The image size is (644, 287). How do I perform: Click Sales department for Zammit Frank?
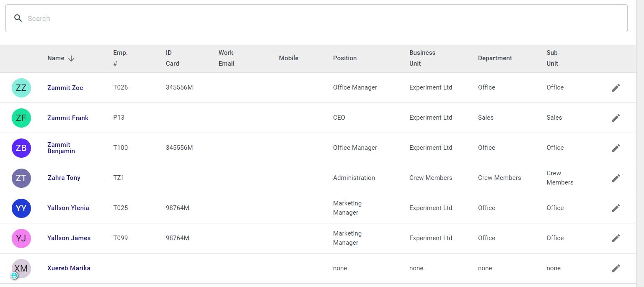[x=486, y=118]
